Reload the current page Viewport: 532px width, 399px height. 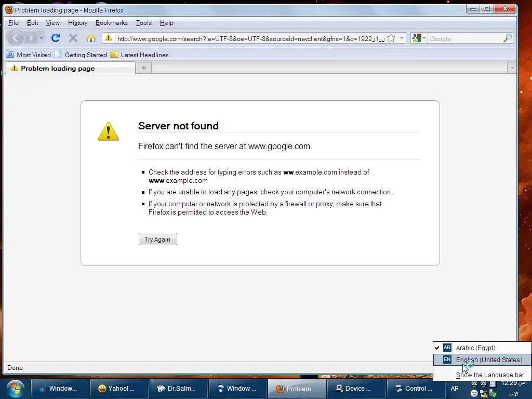point(56,38)
